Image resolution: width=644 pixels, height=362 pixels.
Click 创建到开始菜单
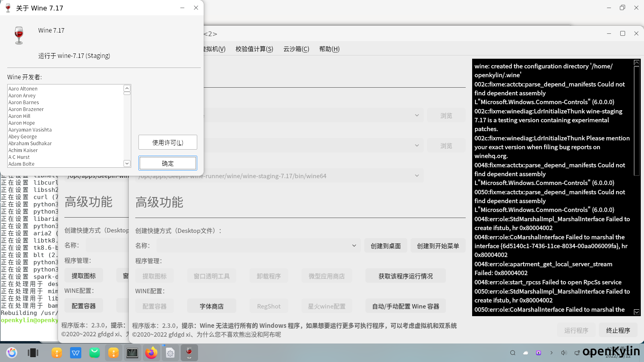click(x=438, y=246)
